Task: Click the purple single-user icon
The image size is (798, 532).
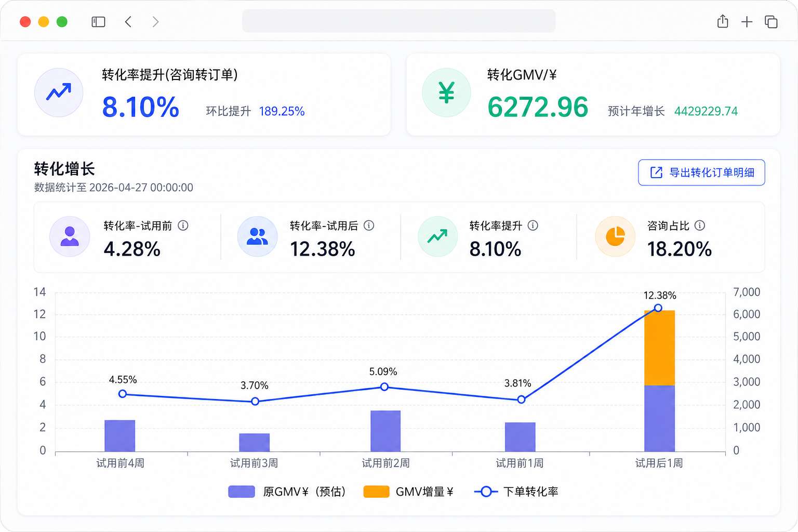Action: click(x=70, y=236)
